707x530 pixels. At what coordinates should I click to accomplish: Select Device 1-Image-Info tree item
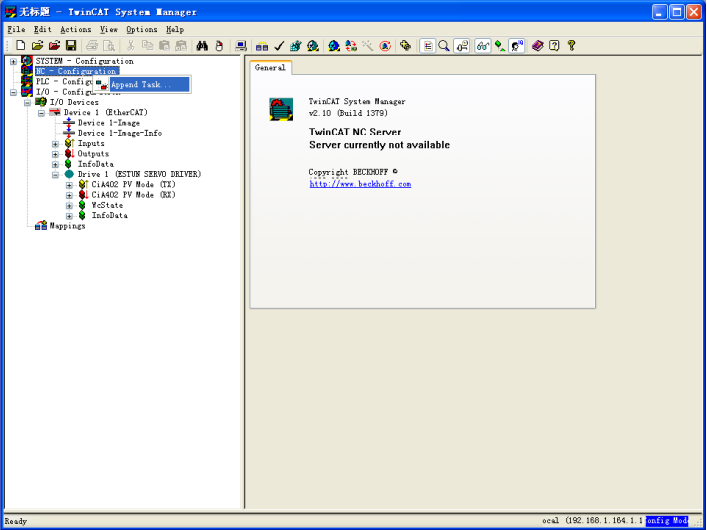(119, 133)
